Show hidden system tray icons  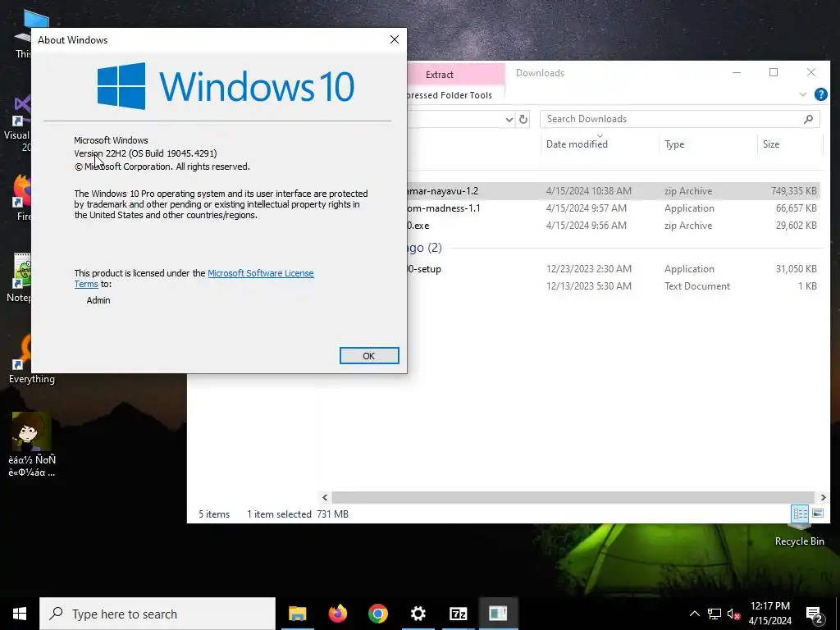click(694, 614)
